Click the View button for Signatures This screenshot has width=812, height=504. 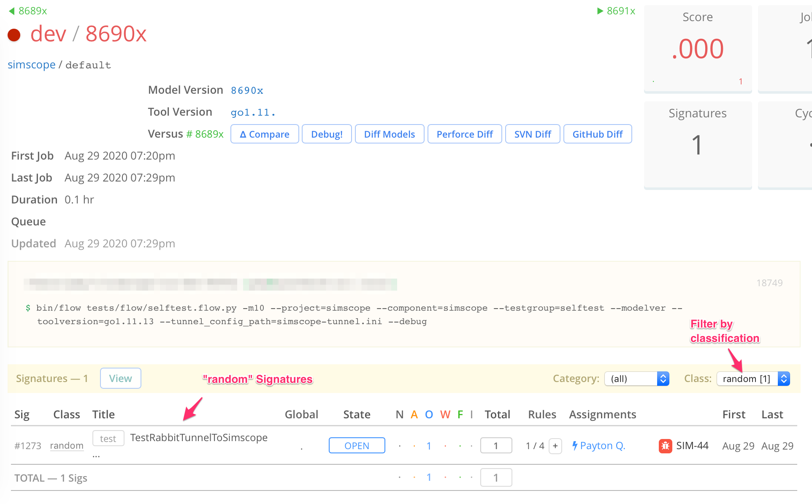point(119,378)
